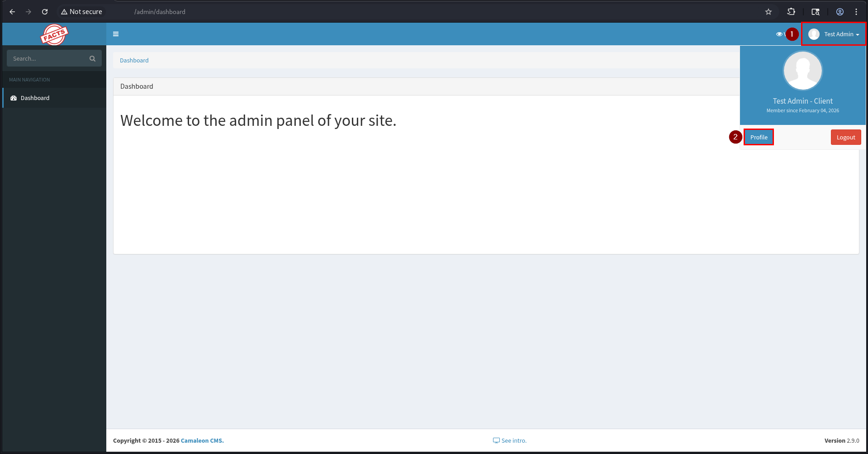Click the See intro link
The height and width of the screenshot is (454, 868).
513,440
